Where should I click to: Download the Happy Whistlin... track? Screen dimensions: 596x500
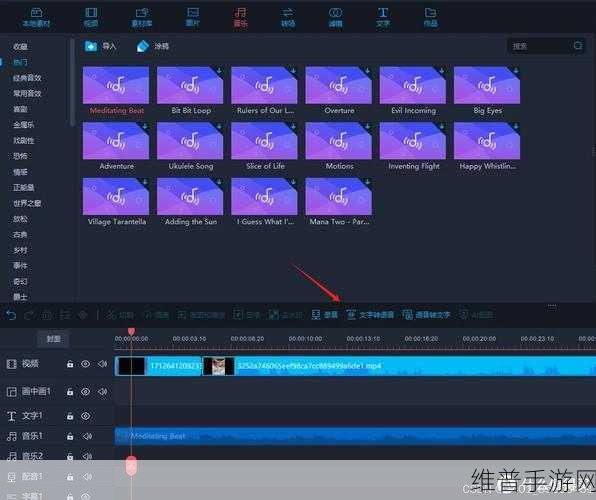click(516, 126)
